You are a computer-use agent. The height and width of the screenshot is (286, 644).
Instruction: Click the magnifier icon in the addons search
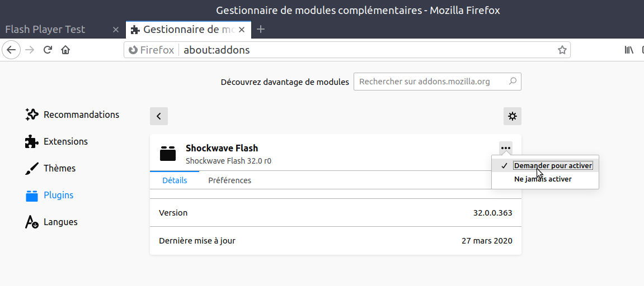click(x=513, y=82)
